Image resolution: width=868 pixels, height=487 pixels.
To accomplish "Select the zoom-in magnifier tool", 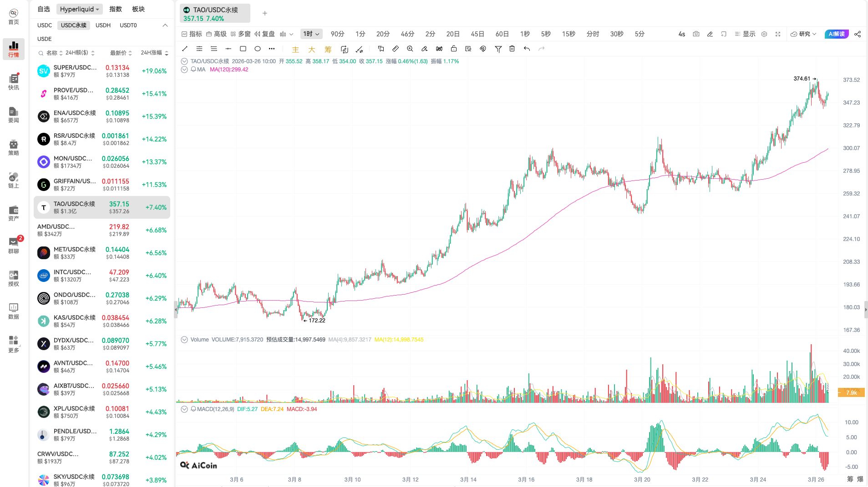I will (410, 49).
